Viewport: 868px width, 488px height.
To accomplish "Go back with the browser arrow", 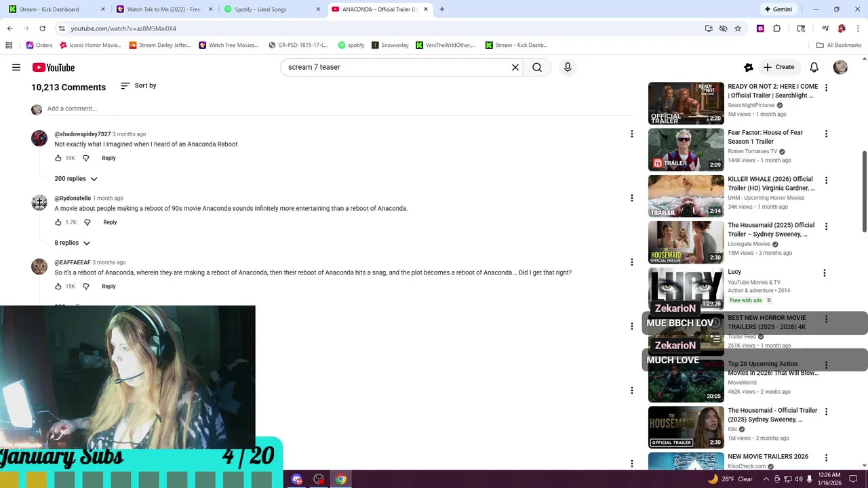I will 9,28.
